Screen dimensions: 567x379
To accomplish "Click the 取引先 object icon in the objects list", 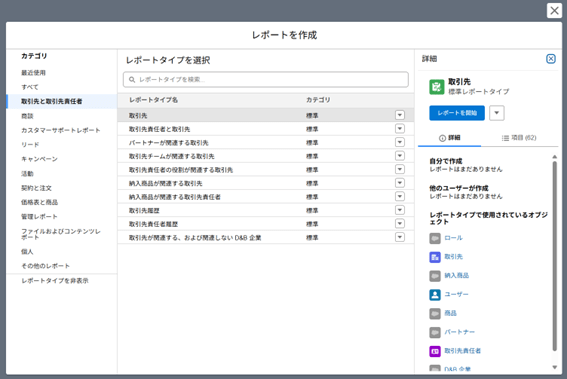I will coord(435,257).
